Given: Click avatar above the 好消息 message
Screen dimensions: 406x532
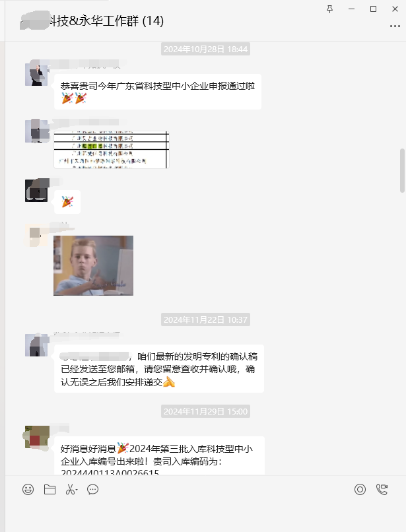Looking at the screenshot, I should (x=36, y=437).
